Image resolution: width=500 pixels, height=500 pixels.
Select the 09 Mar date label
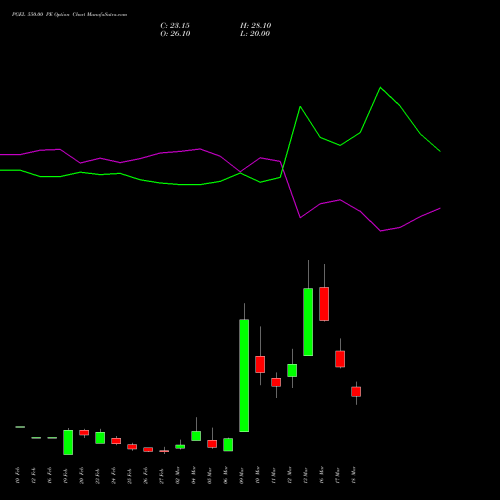pos(242,475)
